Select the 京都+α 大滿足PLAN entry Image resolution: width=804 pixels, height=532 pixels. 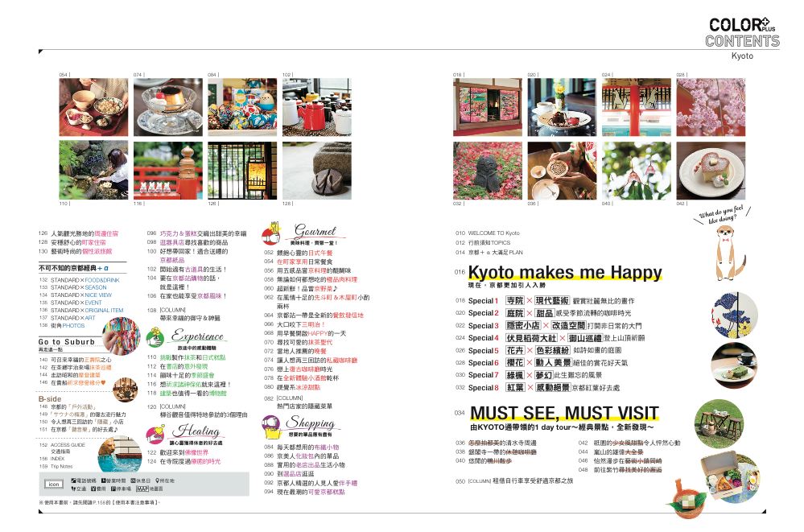tap(489, 253)
